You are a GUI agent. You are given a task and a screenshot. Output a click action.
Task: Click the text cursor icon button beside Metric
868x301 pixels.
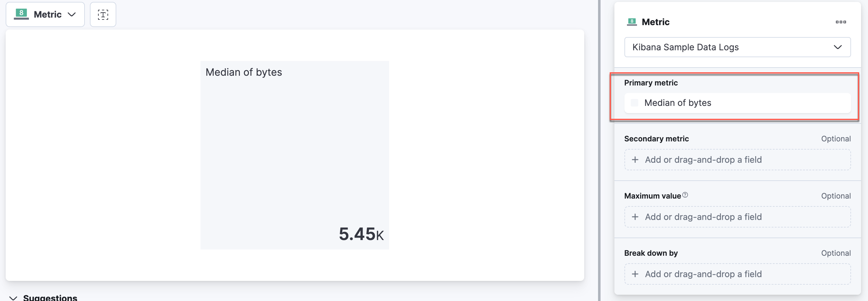[x=103, y=14]
